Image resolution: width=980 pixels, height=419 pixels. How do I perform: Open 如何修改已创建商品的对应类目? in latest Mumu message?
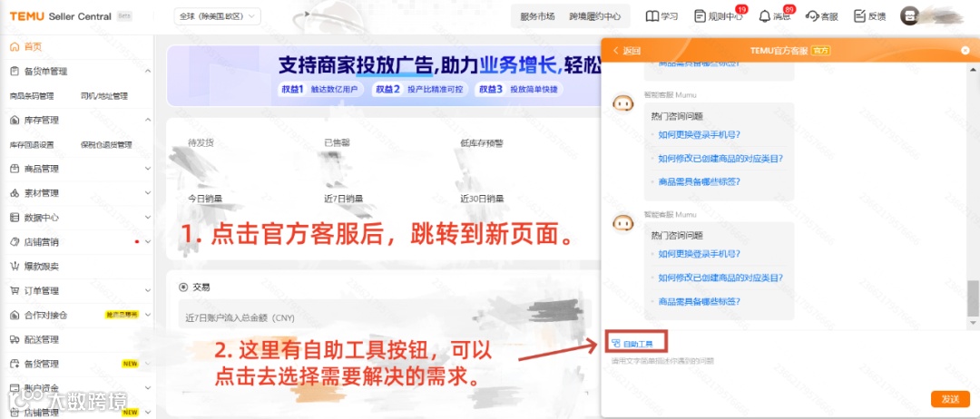point(720,278)
